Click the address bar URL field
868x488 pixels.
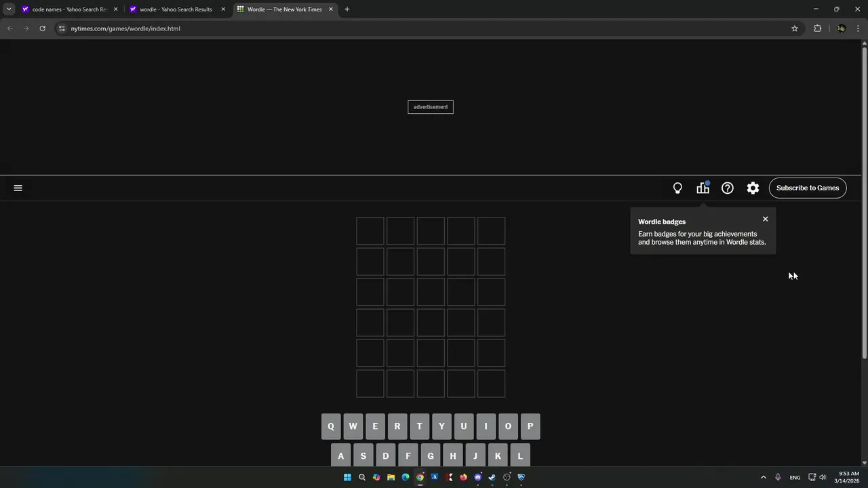[427, 28]
